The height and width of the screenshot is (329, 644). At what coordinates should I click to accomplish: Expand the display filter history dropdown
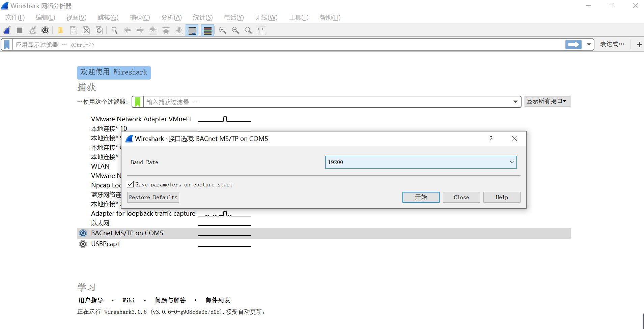pos(589,44)
